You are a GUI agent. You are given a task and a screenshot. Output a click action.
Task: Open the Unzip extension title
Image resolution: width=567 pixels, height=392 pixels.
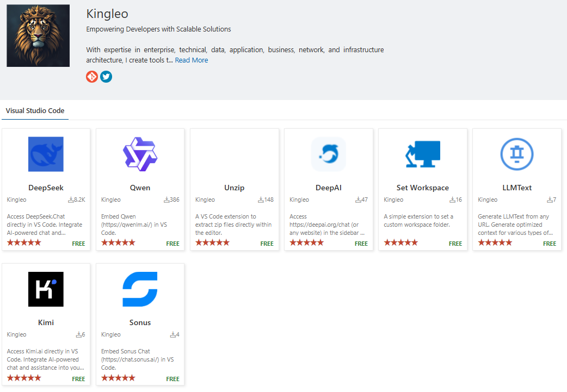(235, 188)
